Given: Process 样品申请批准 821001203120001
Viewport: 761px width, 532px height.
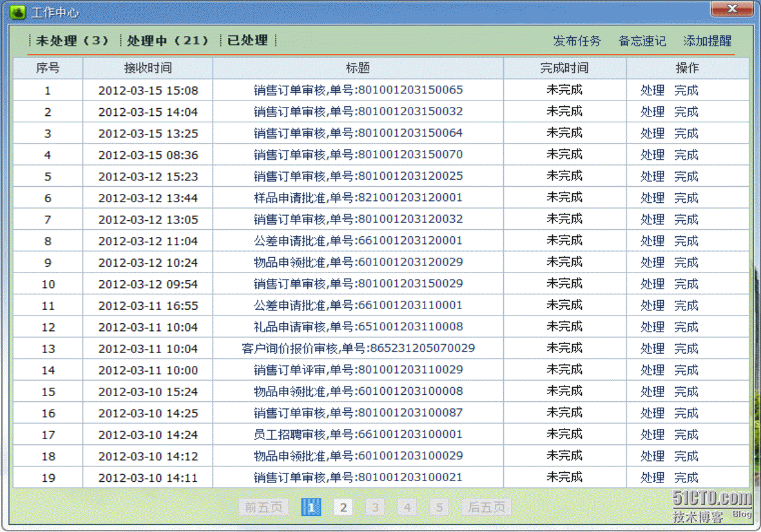Looking at the screenshot, I should point(652,198).
